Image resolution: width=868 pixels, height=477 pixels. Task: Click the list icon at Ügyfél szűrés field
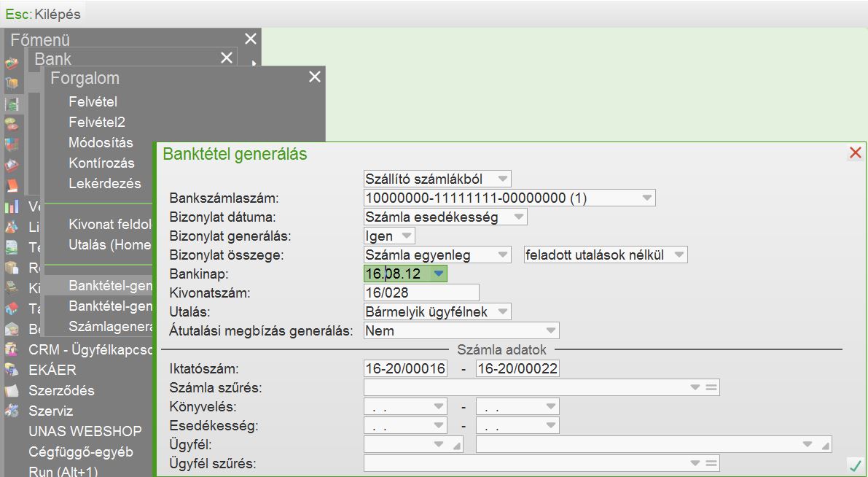712,463
